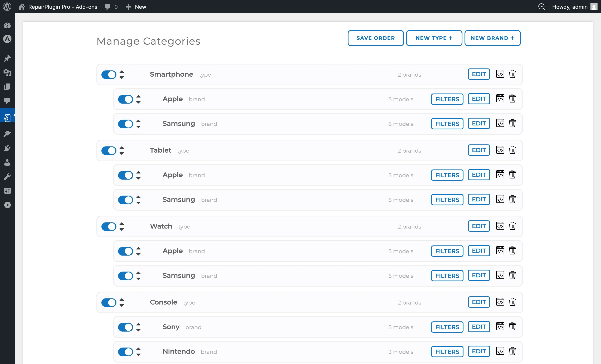Viewport: 601px width, 364px height.
Task: Click the shortcode icon on the Nintendo row
Action: (500, 351)
